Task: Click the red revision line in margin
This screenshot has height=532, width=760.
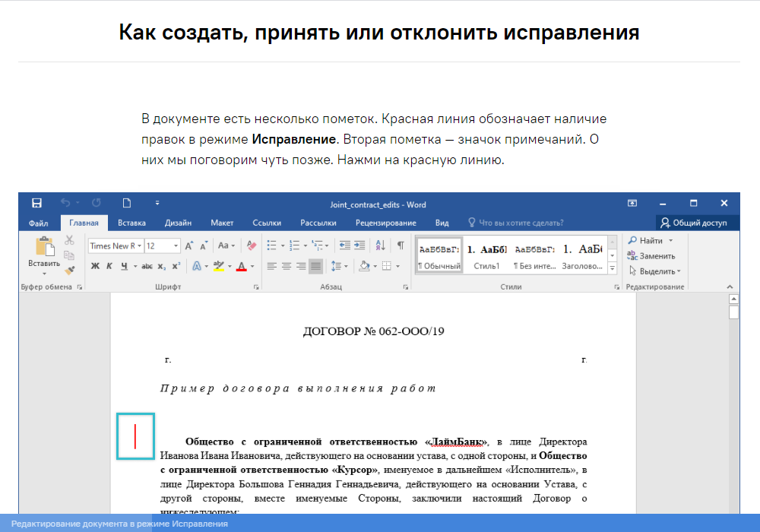Action: pyautogui.click(x=135, y=437)
